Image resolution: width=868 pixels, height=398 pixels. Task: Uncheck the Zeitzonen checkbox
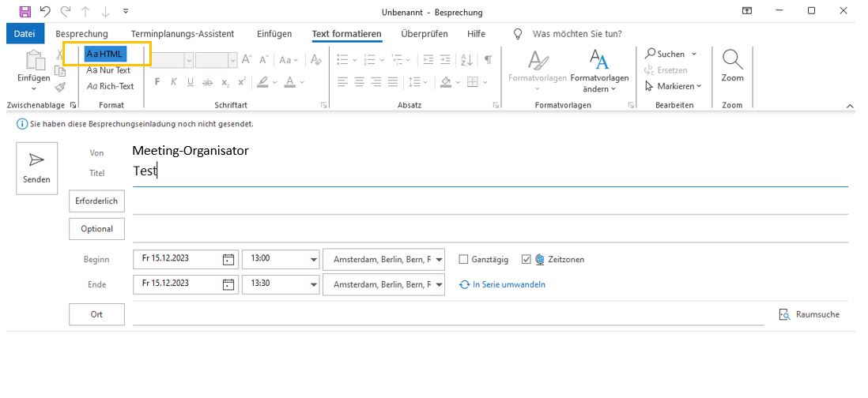[526, 259]
